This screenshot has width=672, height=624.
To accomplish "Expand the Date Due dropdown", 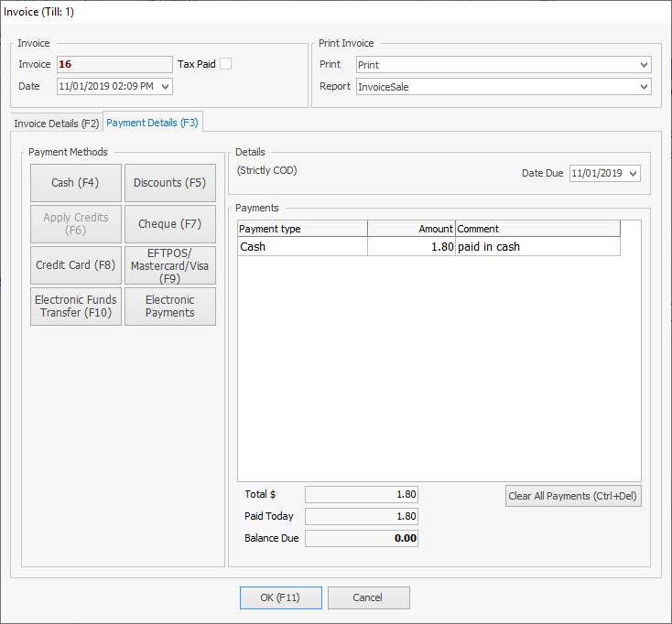I will pos(634,173).
